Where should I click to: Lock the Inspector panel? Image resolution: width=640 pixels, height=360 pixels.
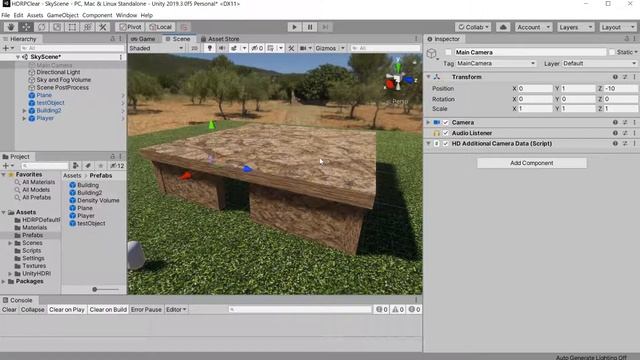627,39
